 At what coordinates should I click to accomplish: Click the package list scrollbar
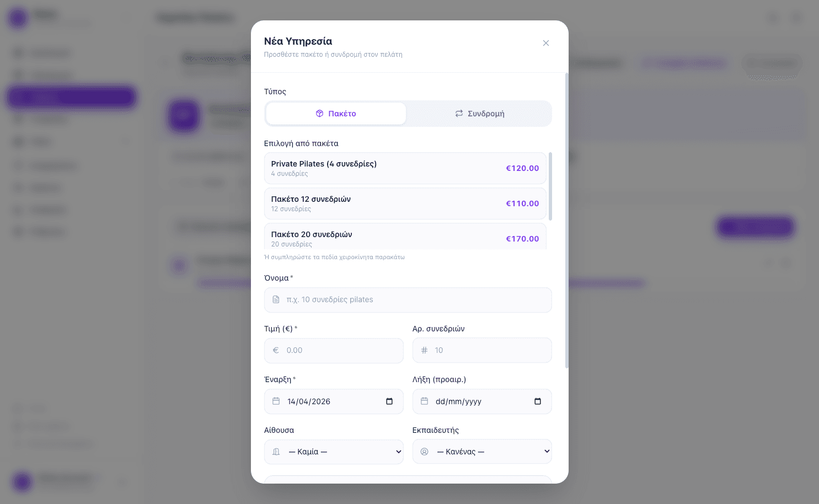[550, 186]
